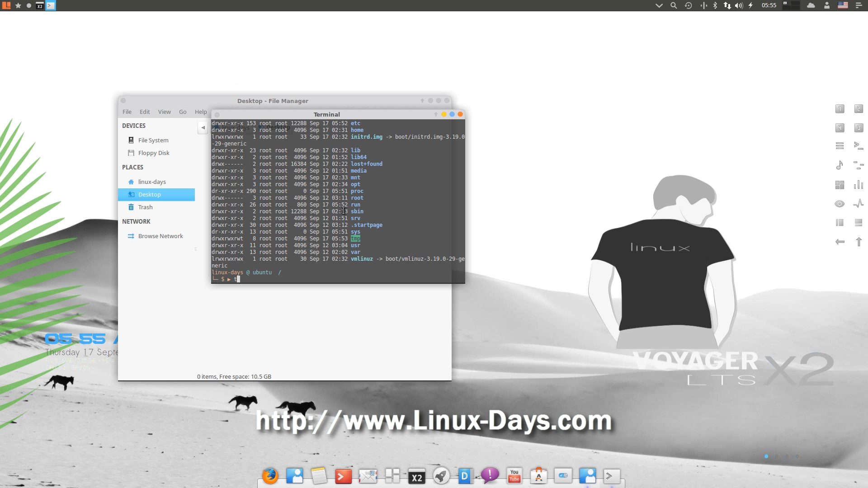Image resolution: width=868 pixels, height=488 pixels.
Task: Toggle the bottom panel layout icon
Action: 859,223
